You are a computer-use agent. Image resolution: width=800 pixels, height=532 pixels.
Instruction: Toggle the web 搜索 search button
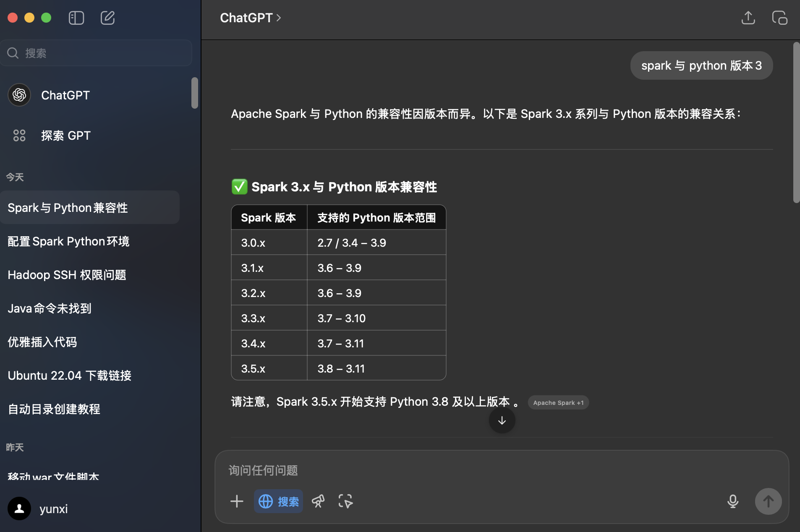point(279,501)
